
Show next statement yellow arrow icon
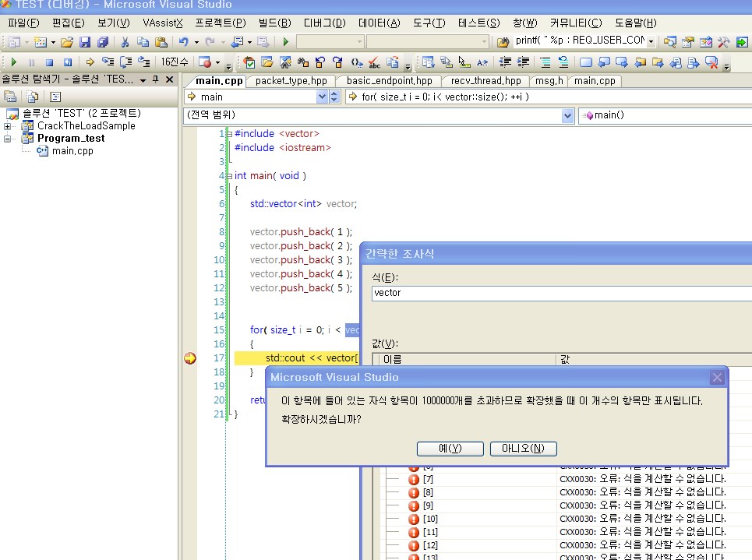point(90,62)
